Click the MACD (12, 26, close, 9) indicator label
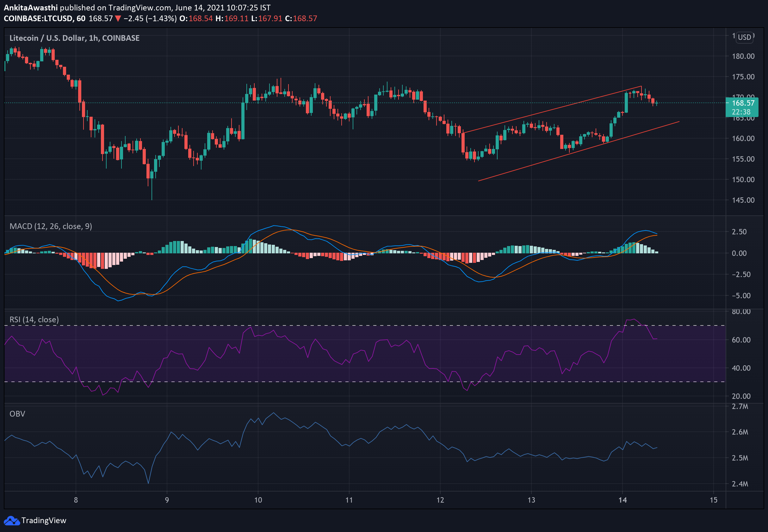Viewport: 768px width, 532px height. point(51,226)
